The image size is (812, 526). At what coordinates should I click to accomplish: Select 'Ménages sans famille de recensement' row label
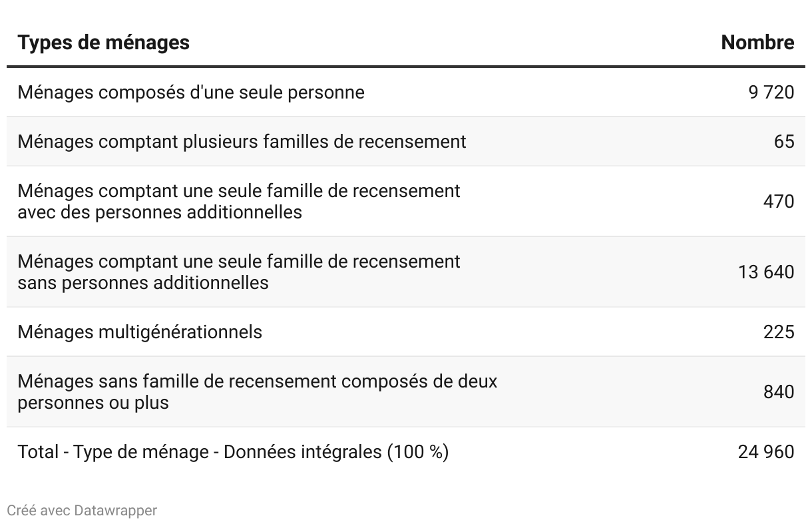pos(257,392)
